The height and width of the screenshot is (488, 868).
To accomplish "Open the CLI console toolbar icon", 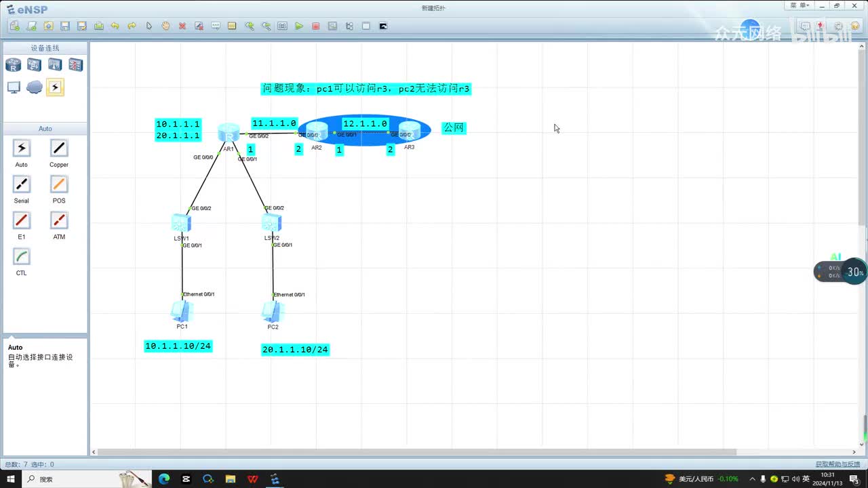I will (x=383, y=26).
